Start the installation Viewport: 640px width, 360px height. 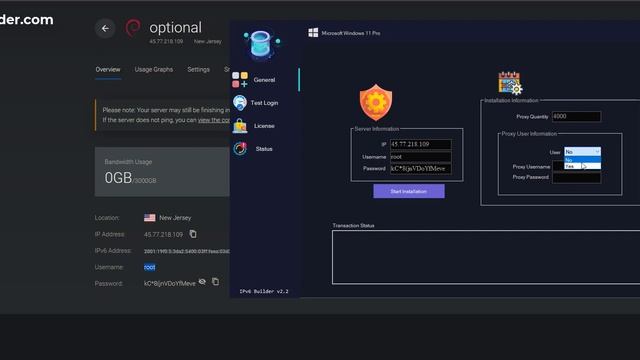click(x=409, y=191)
